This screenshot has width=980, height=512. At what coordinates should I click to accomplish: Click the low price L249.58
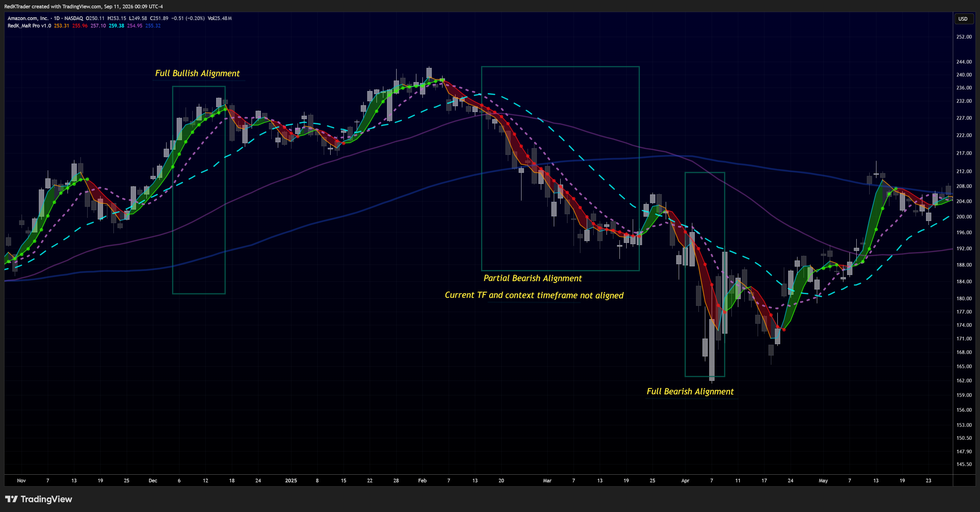tap(138, 18)
